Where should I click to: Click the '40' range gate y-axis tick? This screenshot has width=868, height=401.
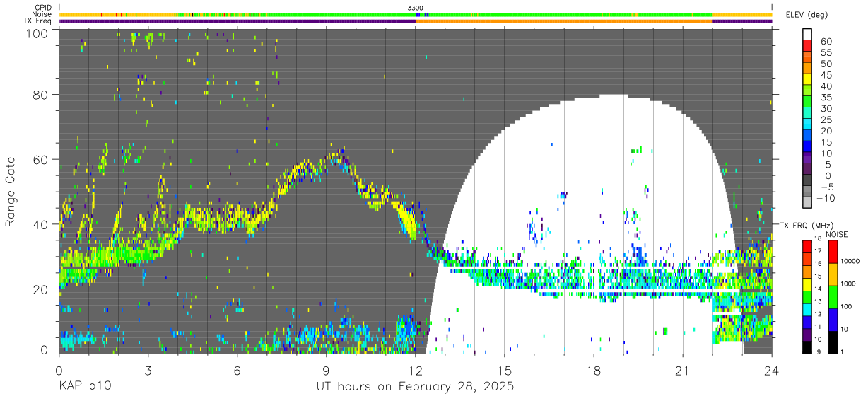click(40, 224)
